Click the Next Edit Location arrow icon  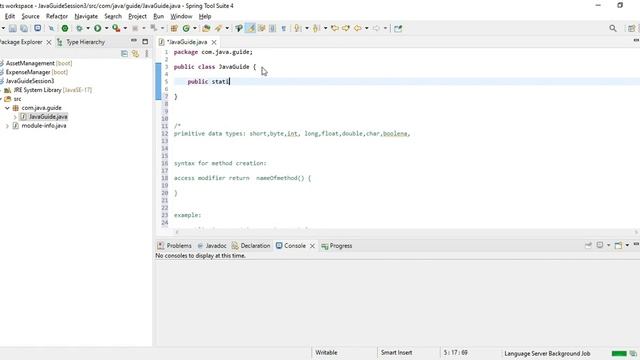click(x=346, y=28)
